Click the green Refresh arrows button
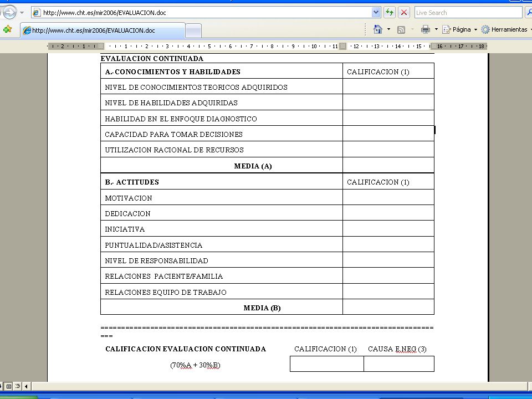This screenshot has height=399, width=532. pyautogui.click(x=389, y=13)
